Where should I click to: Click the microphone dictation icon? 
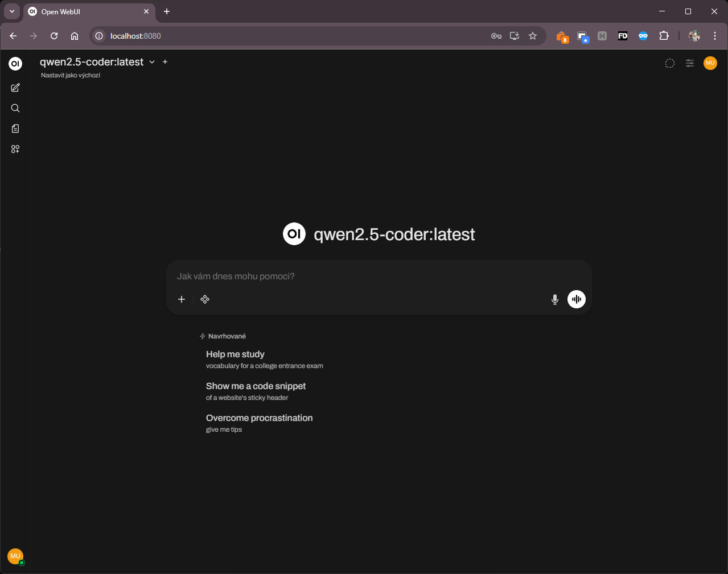554,299
